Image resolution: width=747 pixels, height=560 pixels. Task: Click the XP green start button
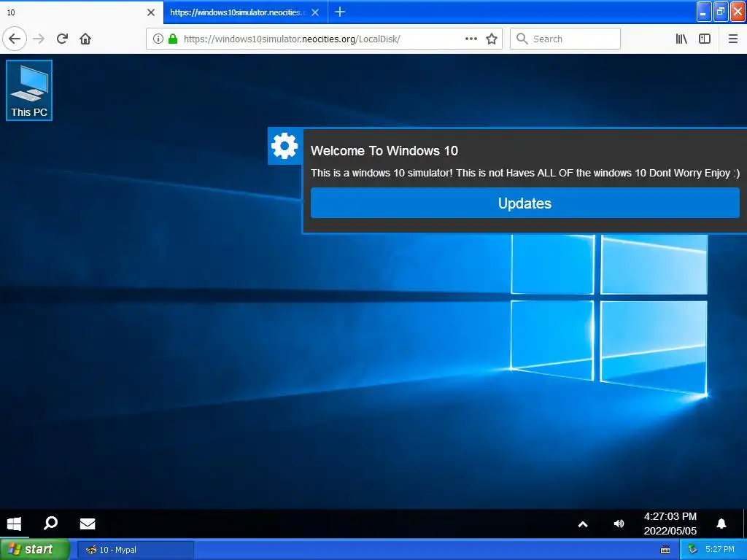click(x=34, y=549)
